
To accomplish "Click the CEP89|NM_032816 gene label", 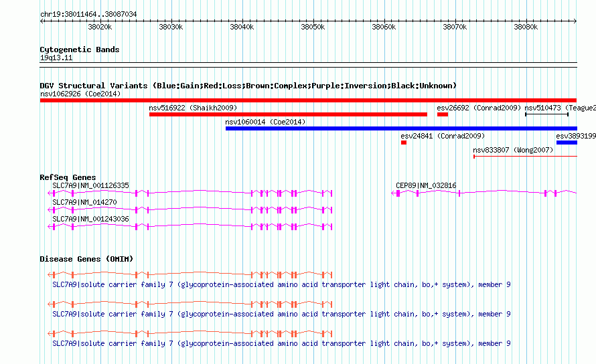I will (x=426, y=185).
